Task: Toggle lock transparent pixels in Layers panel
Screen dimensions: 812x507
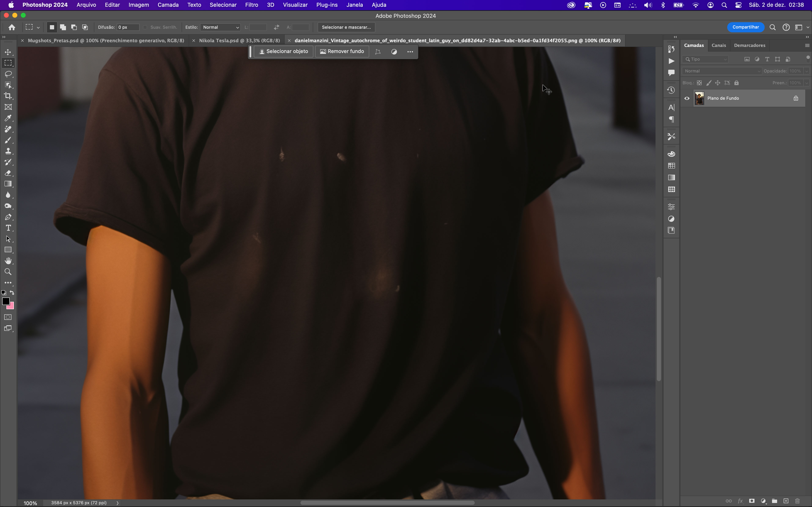Action: [699, 83]
